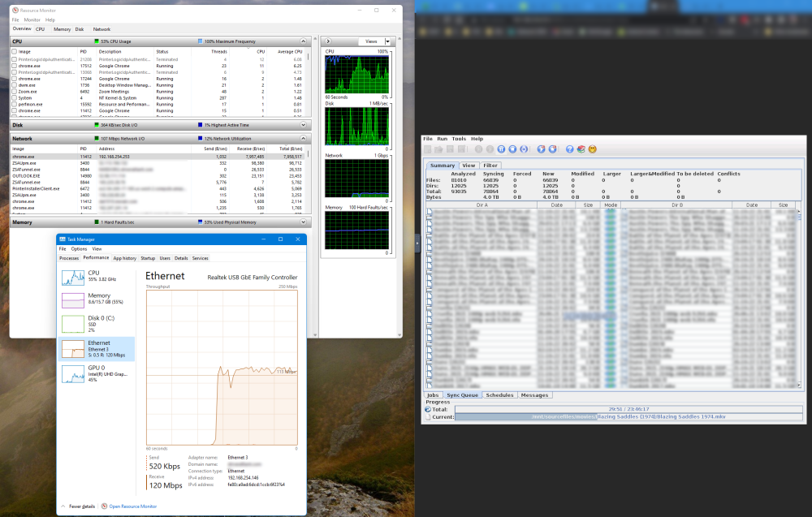812x517 pixels.
Task: Select the Ethernet graph in Task Manager sidebar
Action: (x=97, y=349)
